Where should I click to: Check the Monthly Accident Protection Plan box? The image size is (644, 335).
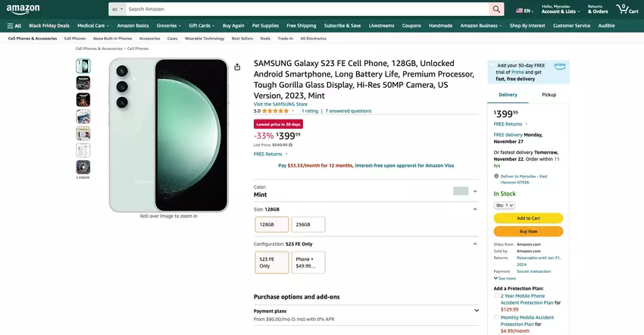pyautogui.click(x=497, y=317)
